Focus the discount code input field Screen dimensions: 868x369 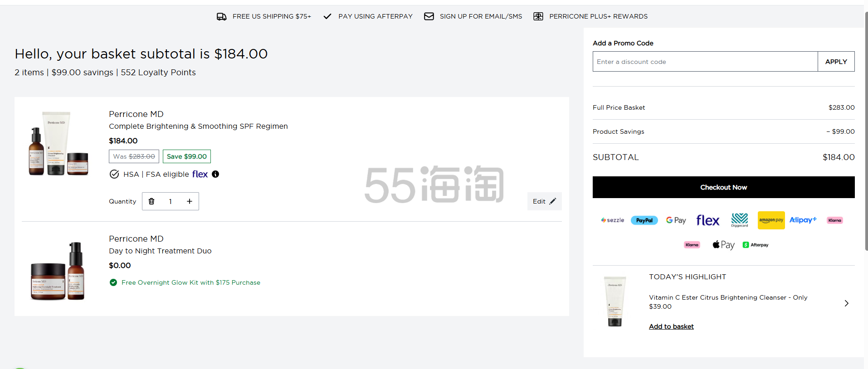point(705,62)
